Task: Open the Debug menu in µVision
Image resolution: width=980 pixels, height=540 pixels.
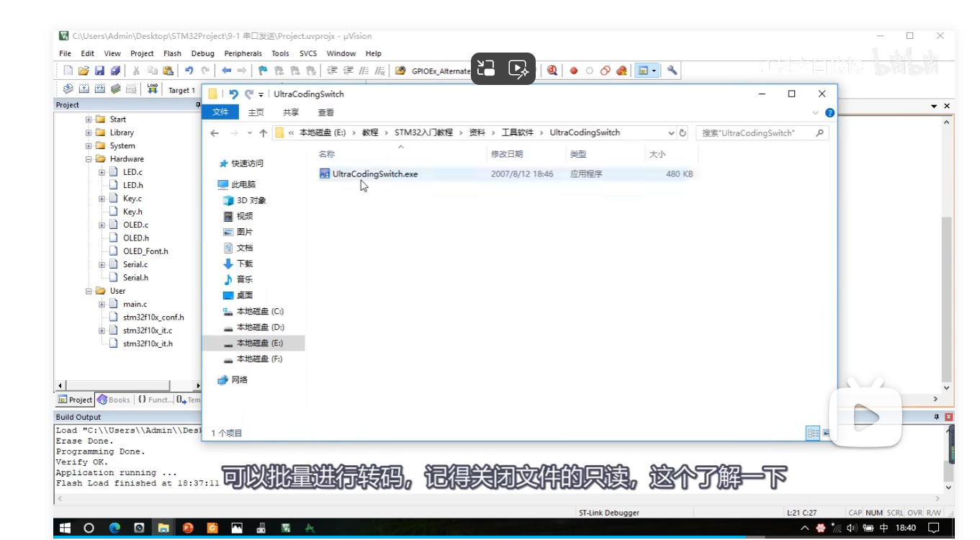Action: pos(202,53)
